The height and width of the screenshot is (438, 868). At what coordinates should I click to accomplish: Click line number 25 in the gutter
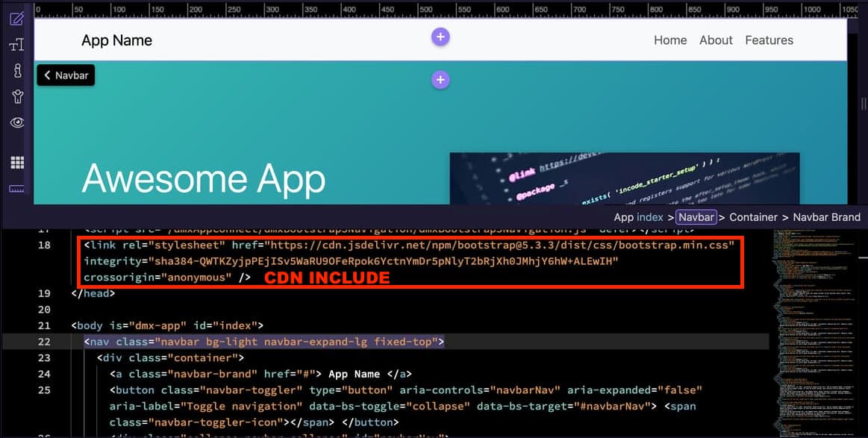coord(44,389)
